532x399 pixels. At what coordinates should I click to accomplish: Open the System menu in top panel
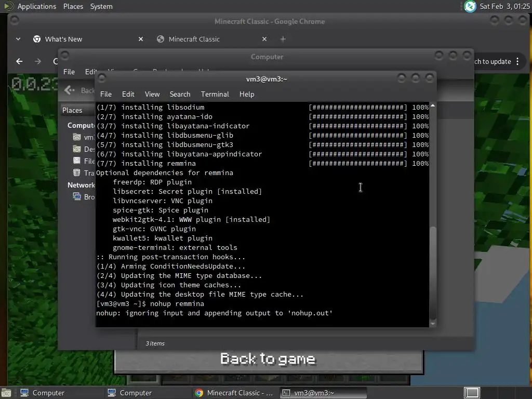(101, 6)
